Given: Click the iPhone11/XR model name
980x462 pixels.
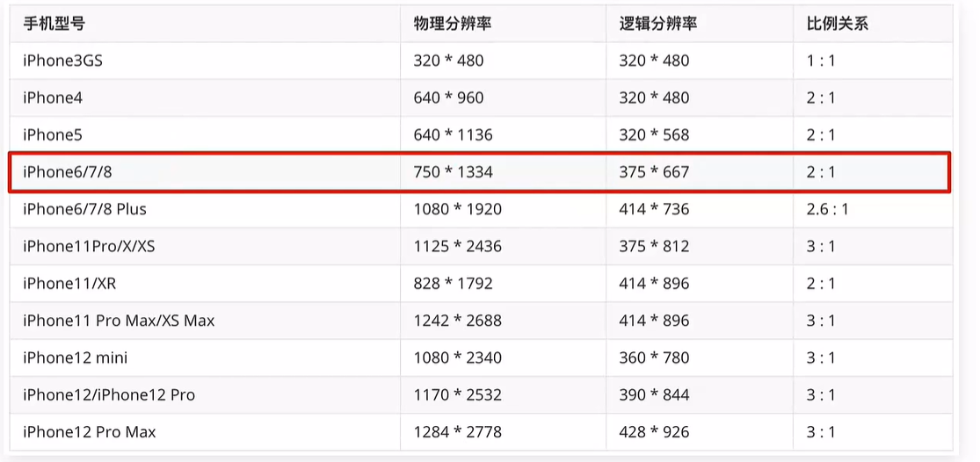Looking at the screenshot, I should [x=71, y=283].
